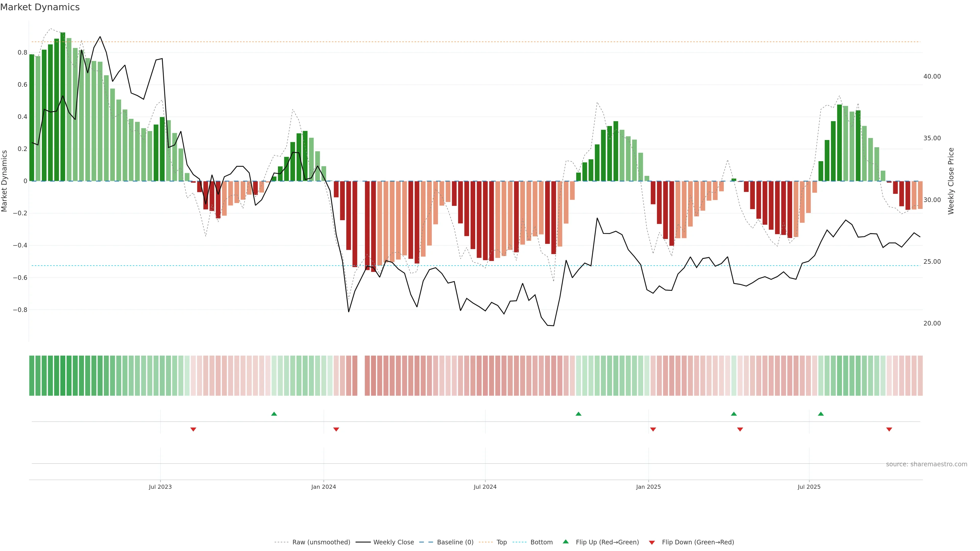
Task: Click the green flip-up marker before Jan 2024
Action: (x=274, y=414)
